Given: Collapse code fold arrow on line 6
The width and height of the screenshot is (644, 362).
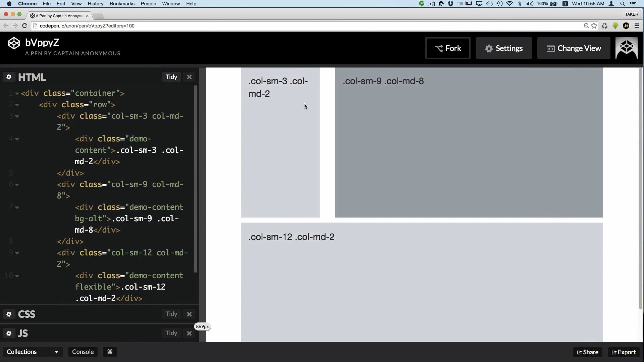Looking at the screenshot, I should 17,185.
